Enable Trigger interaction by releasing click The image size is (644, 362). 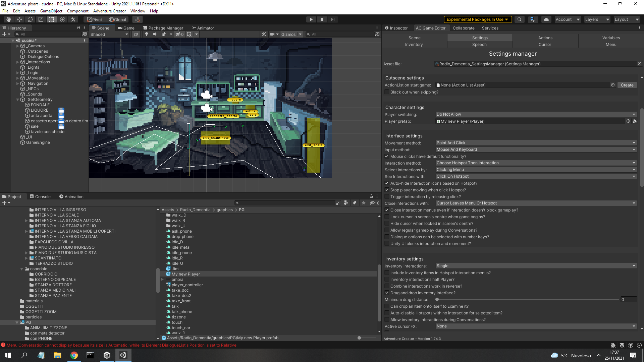(x=387, y=197)
